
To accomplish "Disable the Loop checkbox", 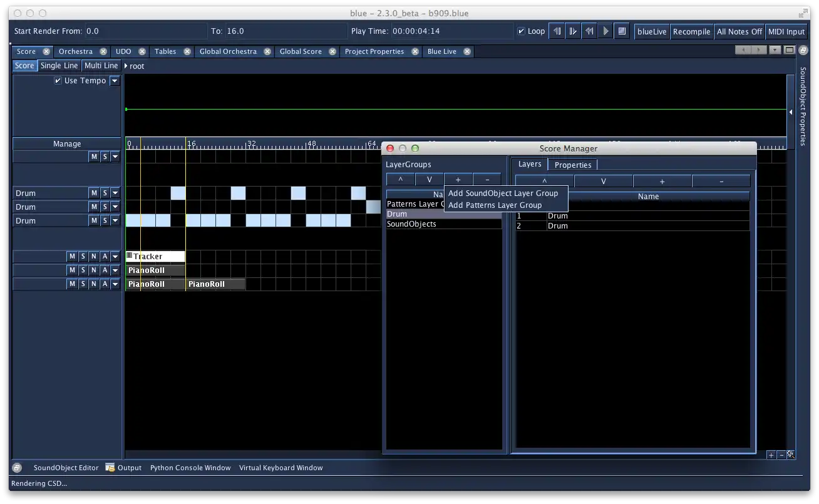I will coord(522,31).
